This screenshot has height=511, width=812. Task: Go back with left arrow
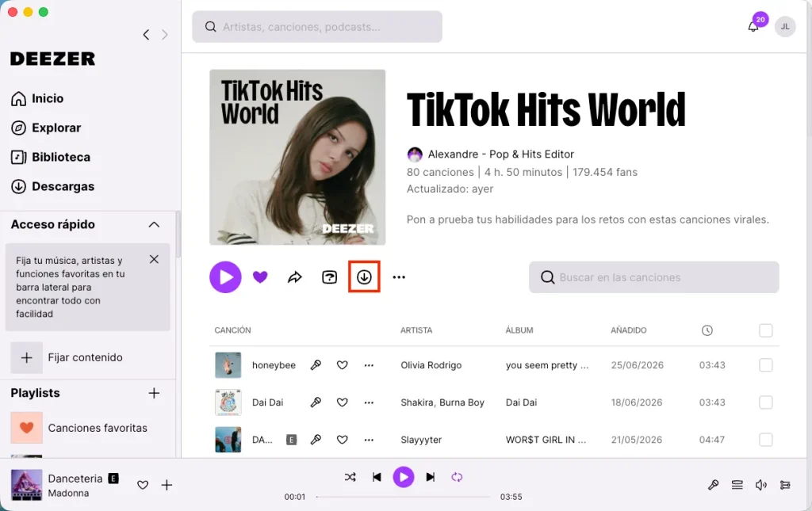coord(146,35)
